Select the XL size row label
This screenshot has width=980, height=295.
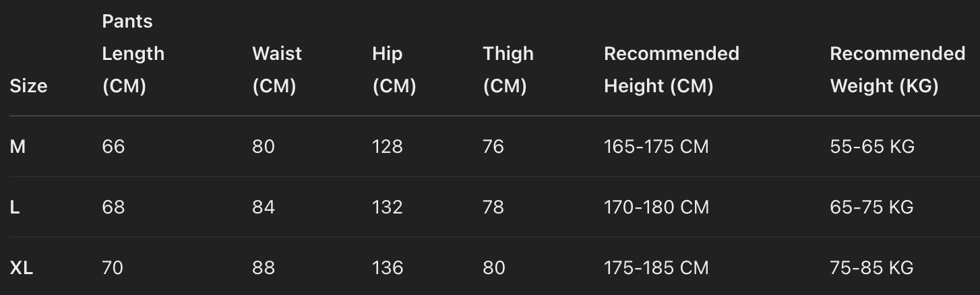[22, 268]
